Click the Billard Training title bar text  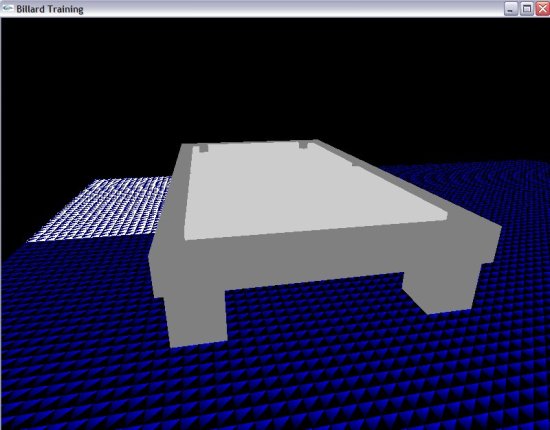tap(50, 9)
